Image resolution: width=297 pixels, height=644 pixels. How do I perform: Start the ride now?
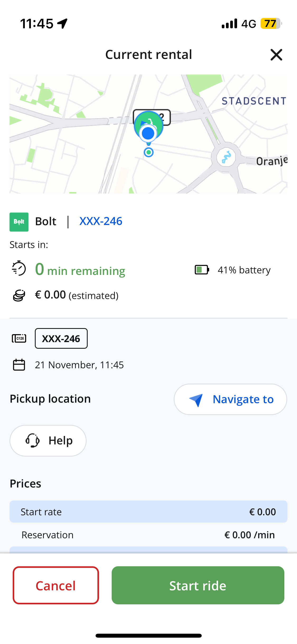point(198,585)
